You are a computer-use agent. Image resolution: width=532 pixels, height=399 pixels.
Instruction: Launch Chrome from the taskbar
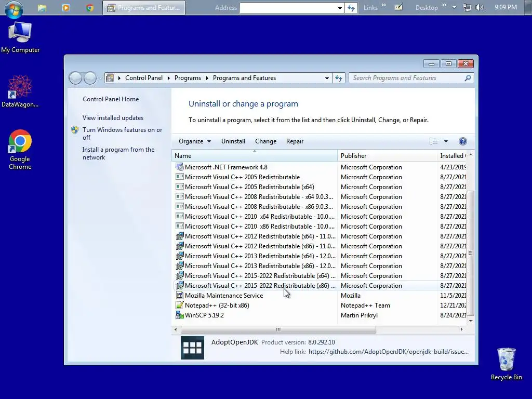click(x=89, y=7)
